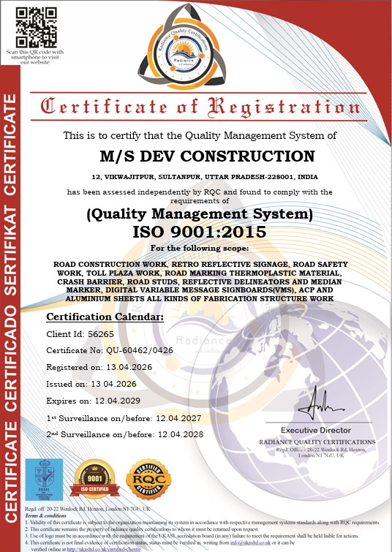Screen dimensions: 392x552
Task: Click the Terms & conditions heading
Action: 45,515
